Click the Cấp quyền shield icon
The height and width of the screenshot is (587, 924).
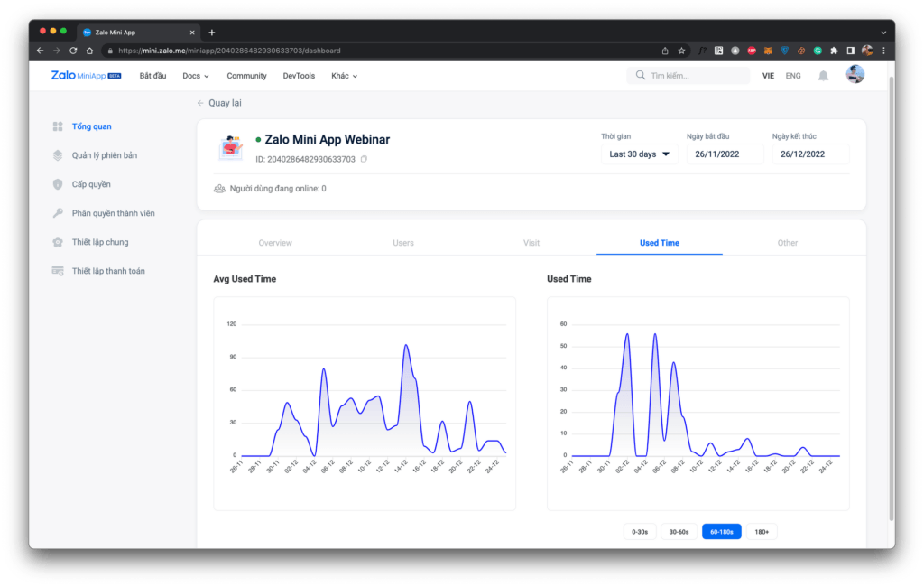tap(58, 184)
